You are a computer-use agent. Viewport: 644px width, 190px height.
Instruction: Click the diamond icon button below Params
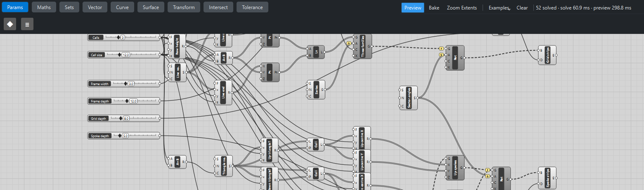pyautogui.click(x=10, y=24)
